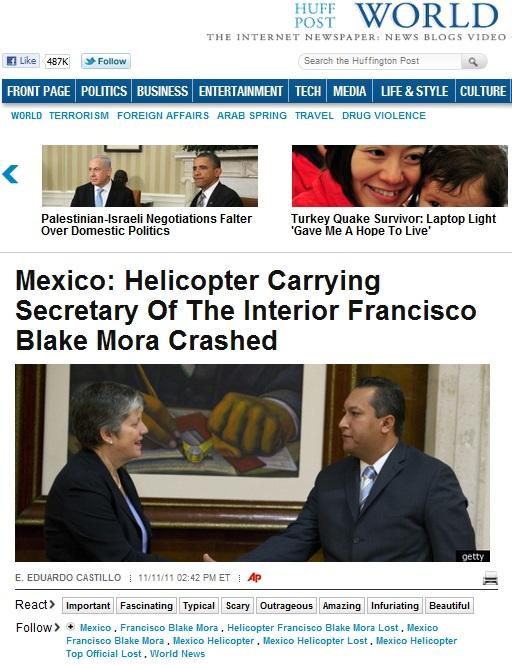Open the HuffPost World logo
512x665 pixels.
pos(397,16)
